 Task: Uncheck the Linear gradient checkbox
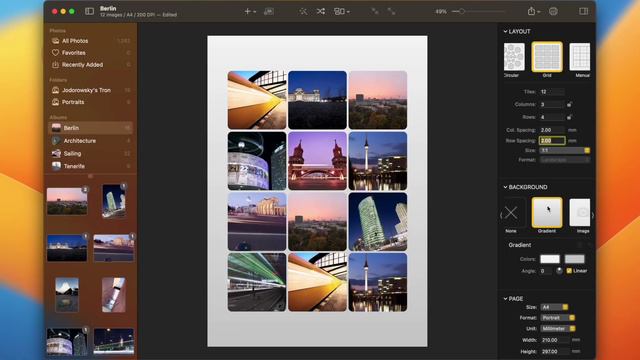569,271
